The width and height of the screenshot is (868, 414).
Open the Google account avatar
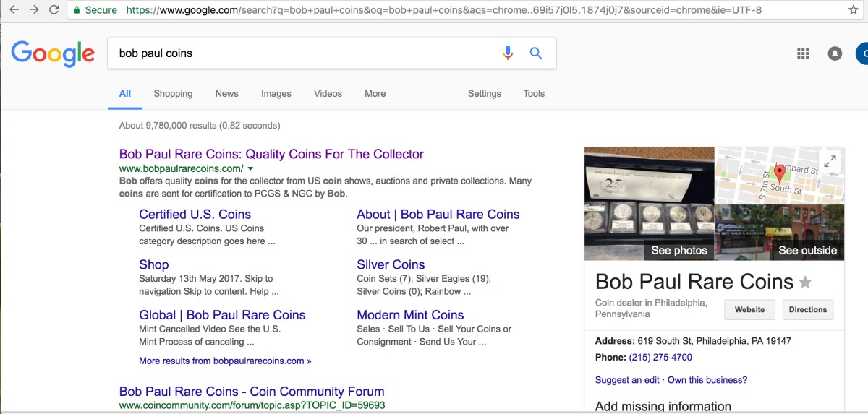click(861, 53)
